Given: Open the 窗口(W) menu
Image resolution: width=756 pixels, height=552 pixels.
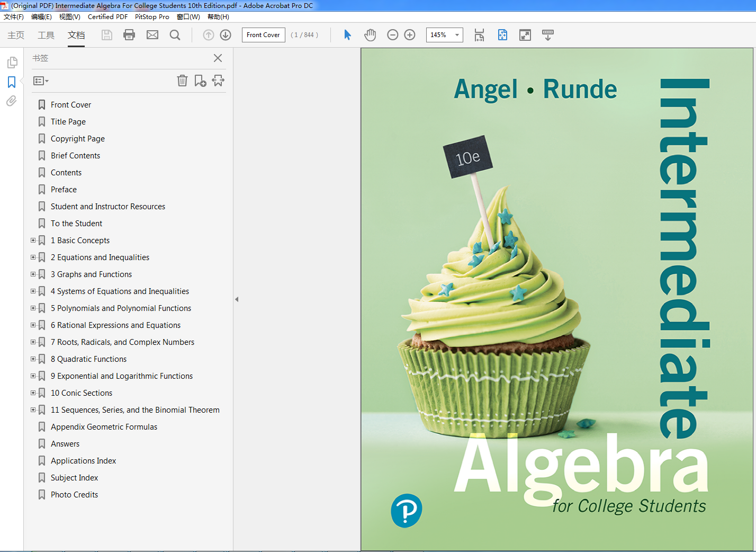Looking at the screenshot, I should (188, 17).
